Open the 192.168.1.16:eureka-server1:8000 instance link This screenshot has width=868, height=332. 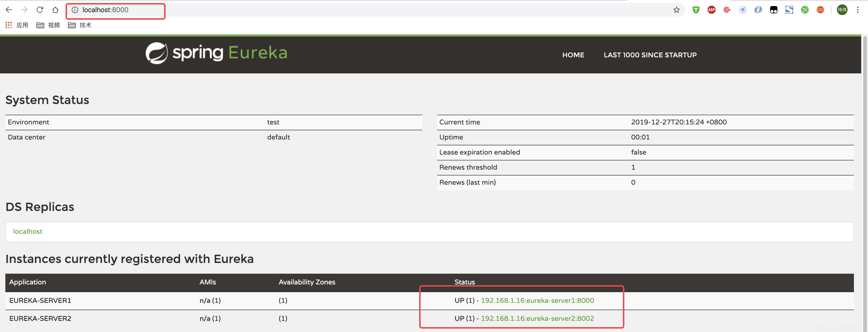pos(537,300)
